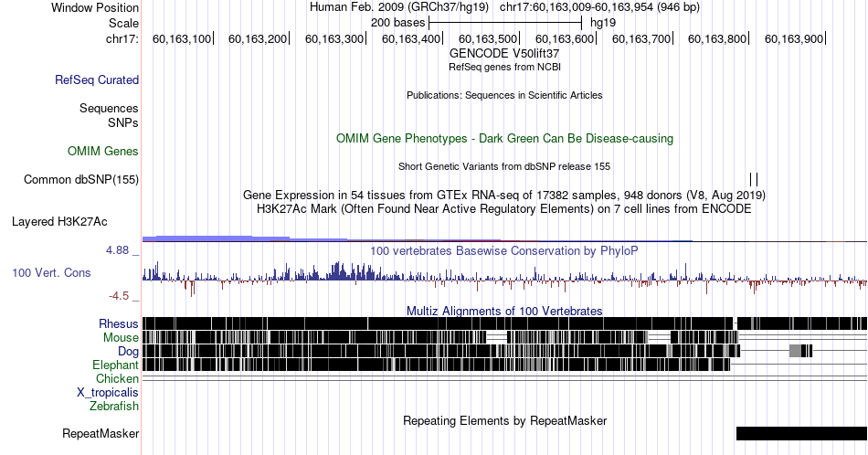Screen dimensions: 868x455
Task: Click the -4.5 PhyloP lower scale value
Action: pos(119,296)
